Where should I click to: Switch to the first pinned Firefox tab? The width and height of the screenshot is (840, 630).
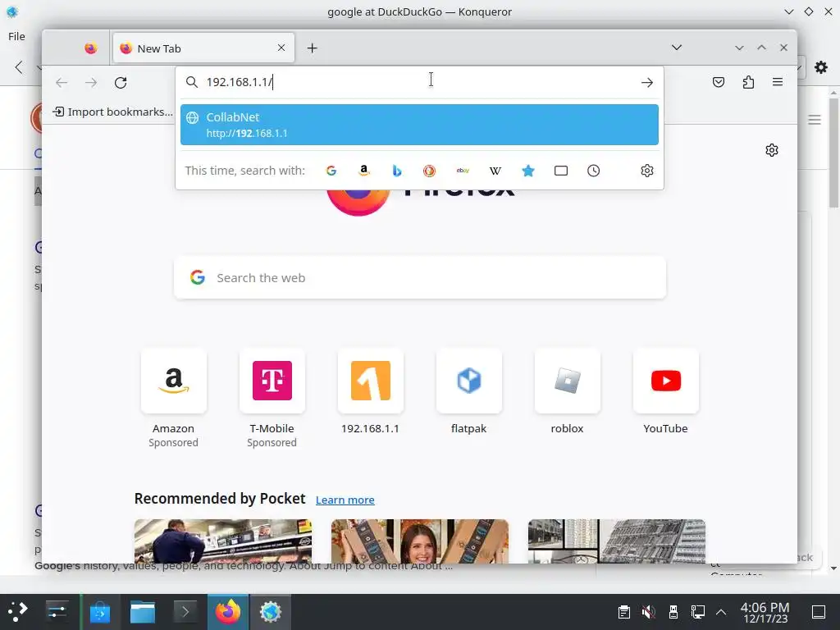tap(90, 48)
